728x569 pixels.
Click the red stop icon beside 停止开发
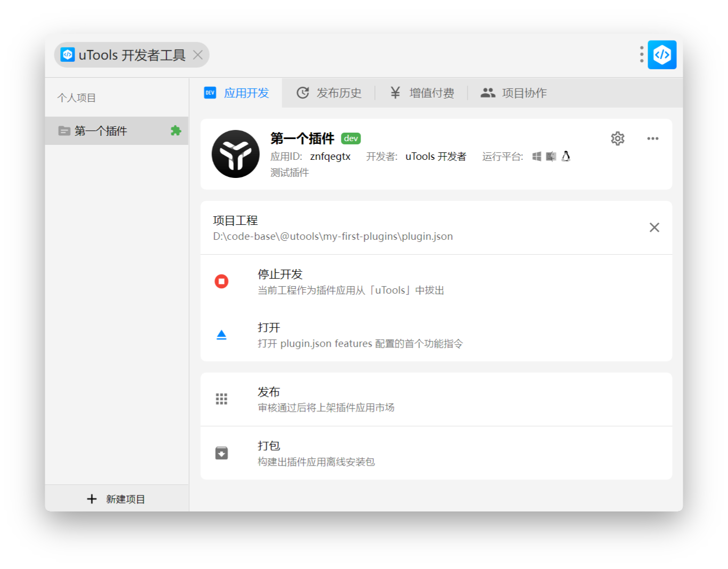coord(222,281)
